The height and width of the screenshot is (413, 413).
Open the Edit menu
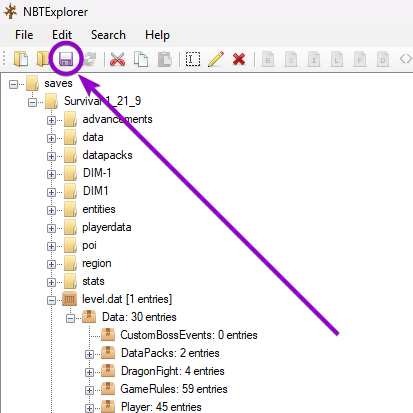point(62,35)
